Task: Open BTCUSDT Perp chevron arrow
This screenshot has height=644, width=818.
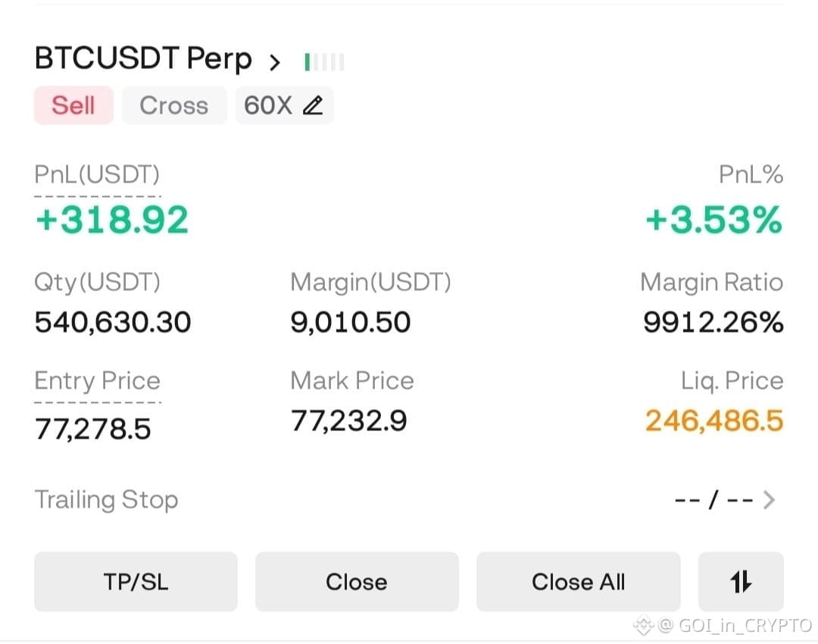Action: pos(275,62)
